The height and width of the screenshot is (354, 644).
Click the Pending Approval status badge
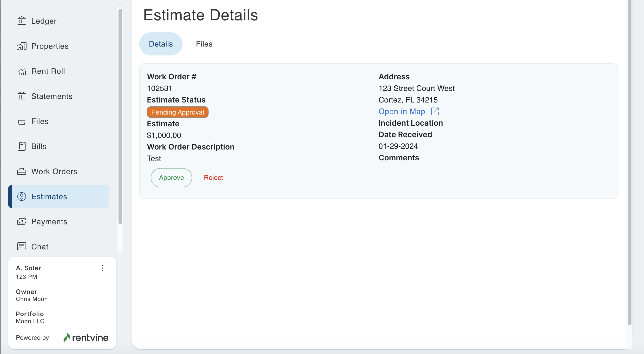(177, 112)
